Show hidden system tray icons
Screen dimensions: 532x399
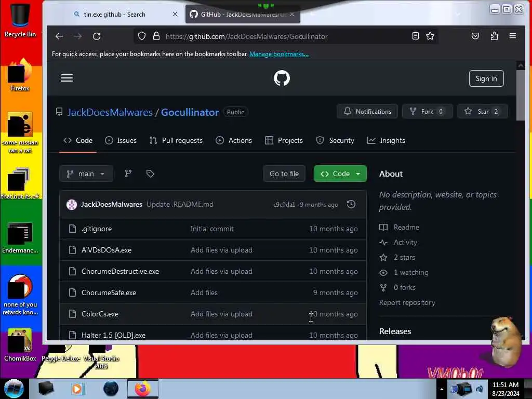point(442,389)
